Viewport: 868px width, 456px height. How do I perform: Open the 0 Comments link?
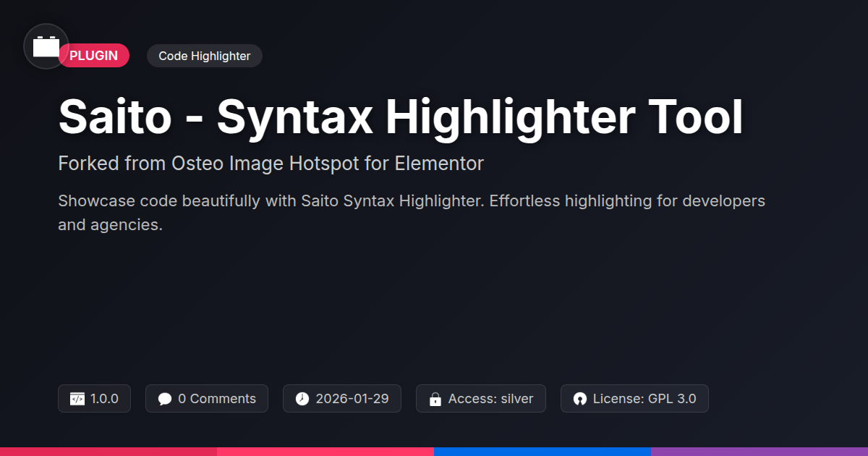tap(217, 399)
